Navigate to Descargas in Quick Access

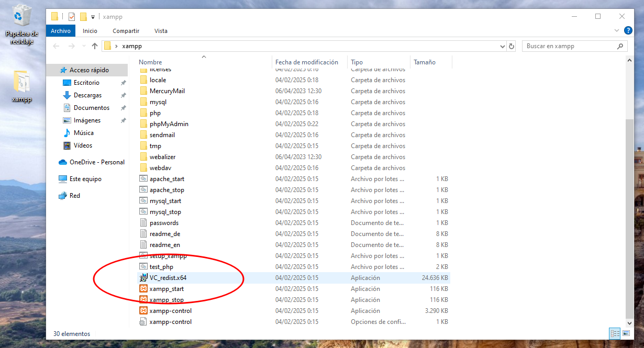pos(87,95)
